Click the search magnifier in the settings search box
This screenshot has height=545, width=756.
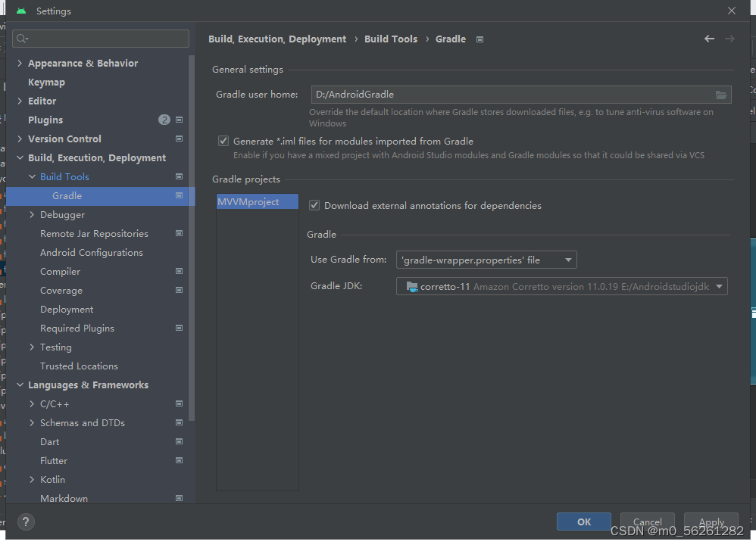coord(18,37)
